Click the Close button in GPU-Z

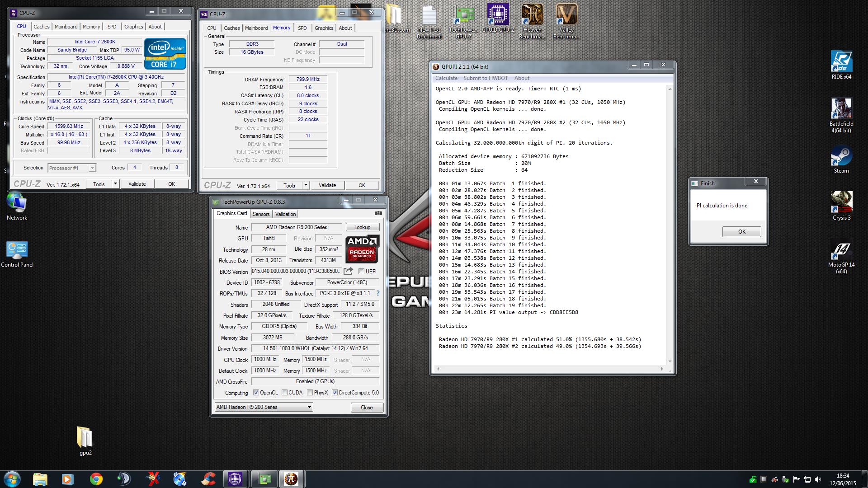tap(367, 407)
